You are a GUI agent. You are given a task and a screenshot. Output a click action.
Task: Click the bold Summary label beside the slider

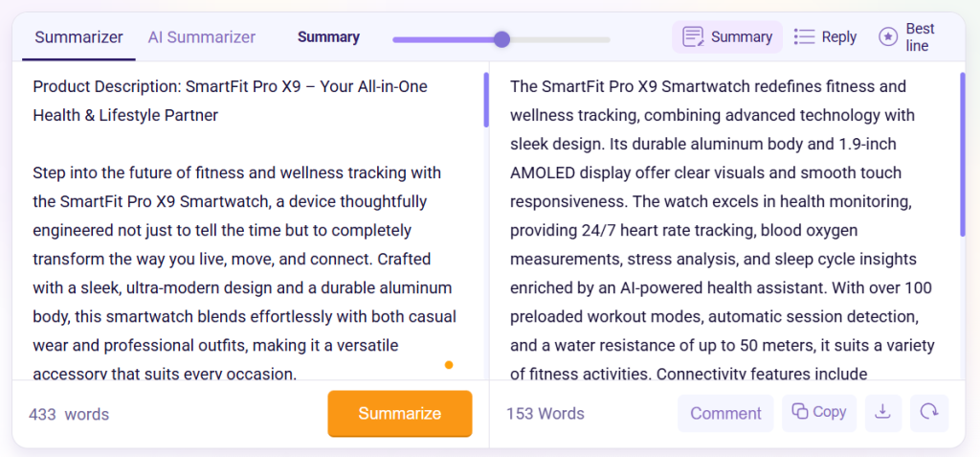click(x=328, y=37)
